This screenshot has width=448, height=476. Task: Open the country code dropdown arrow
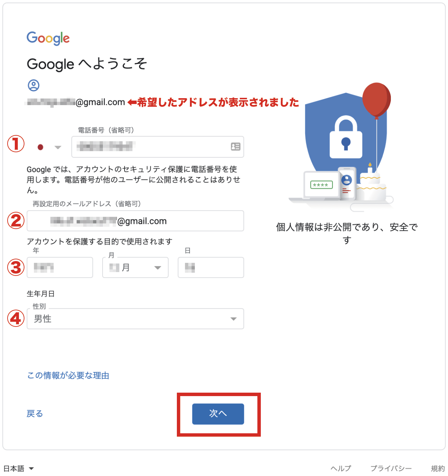click(x=58, y=147)
